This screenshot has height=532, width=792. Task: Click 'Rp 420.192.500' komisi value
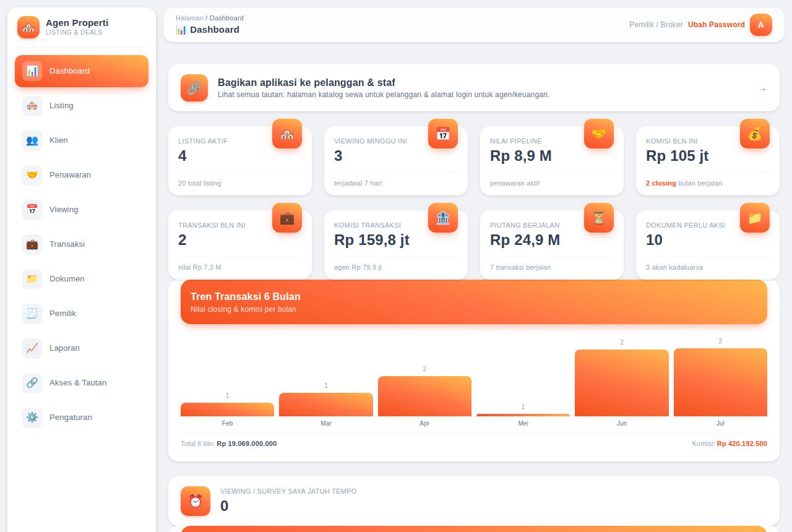pos(742,444)
